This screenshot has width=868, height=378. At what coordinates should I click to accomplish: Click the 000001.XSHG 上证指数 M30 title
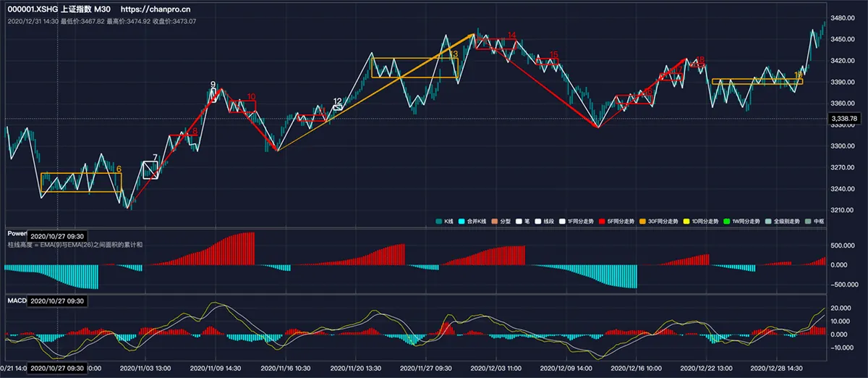tap(59, 9)
